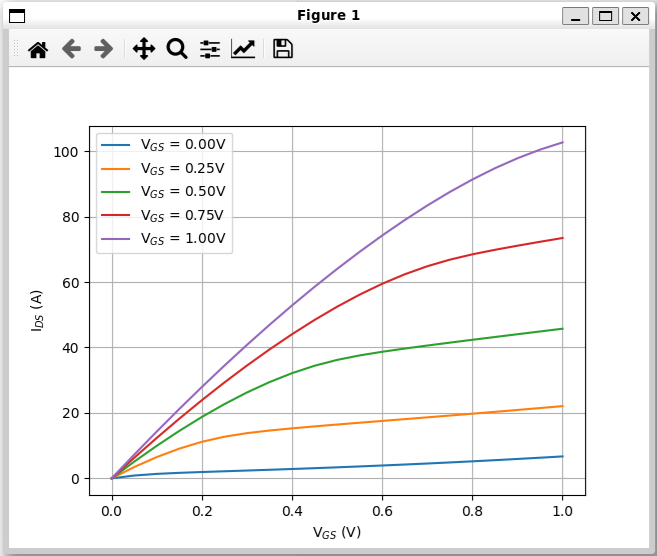
Task: Click the Figure 1 title bar text
Action: click(x=328, y=16)
